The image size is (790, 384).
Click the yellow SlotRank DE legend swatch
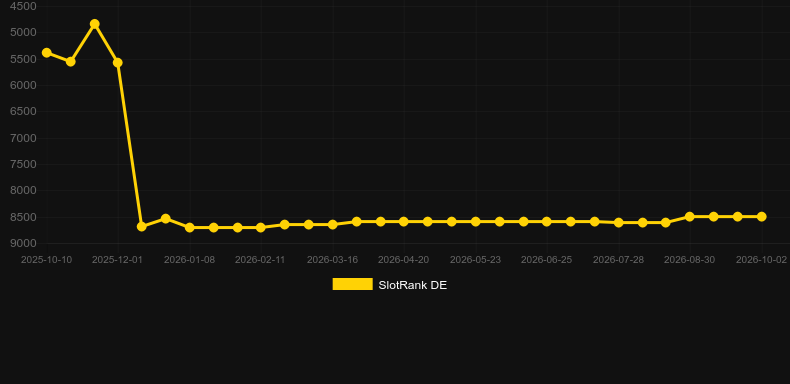(353, 284)
